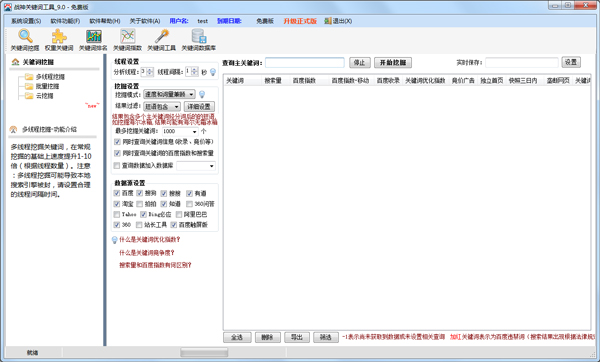Toggle 同时查询关键词信息 (收录、竞价等) checkbox
Screen dimensions: 600x362
pos(117,142)
